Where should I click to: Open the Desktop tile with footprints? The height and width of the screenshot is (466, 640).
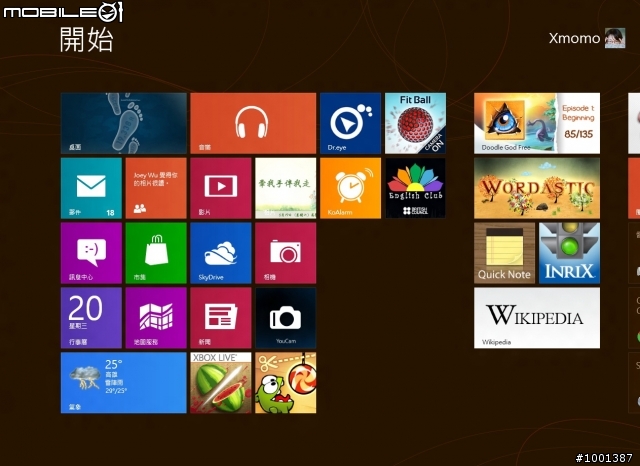pos(124,123)
